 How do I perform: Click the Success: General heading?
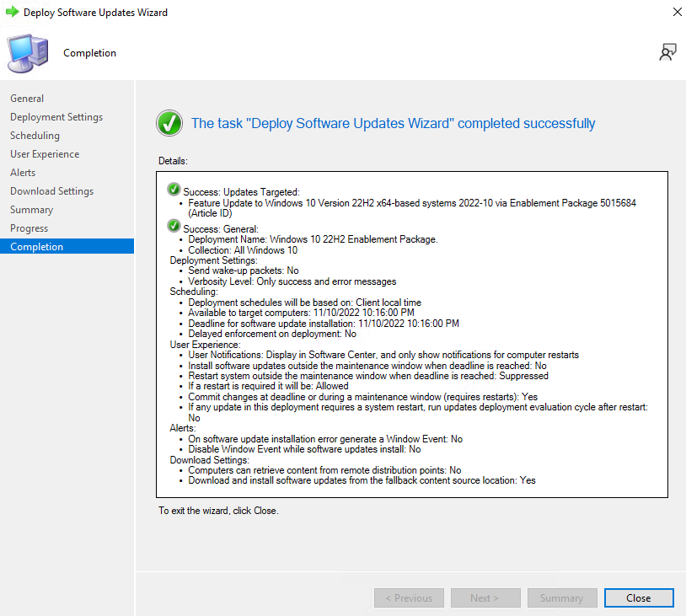221,229
